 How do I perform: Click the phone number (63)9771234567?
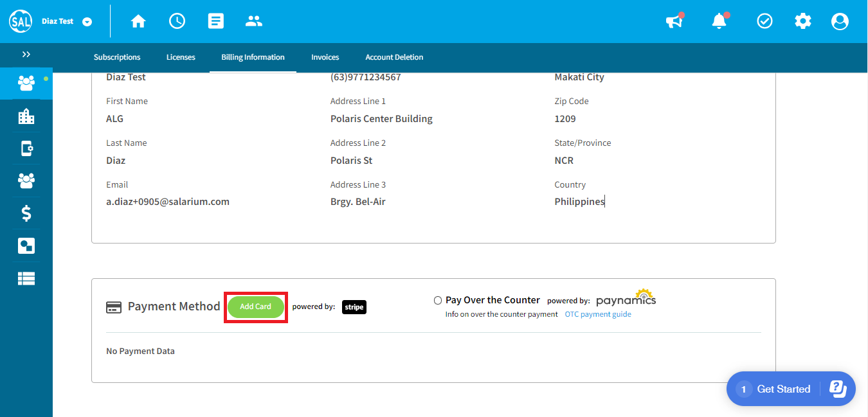point(366,77)
